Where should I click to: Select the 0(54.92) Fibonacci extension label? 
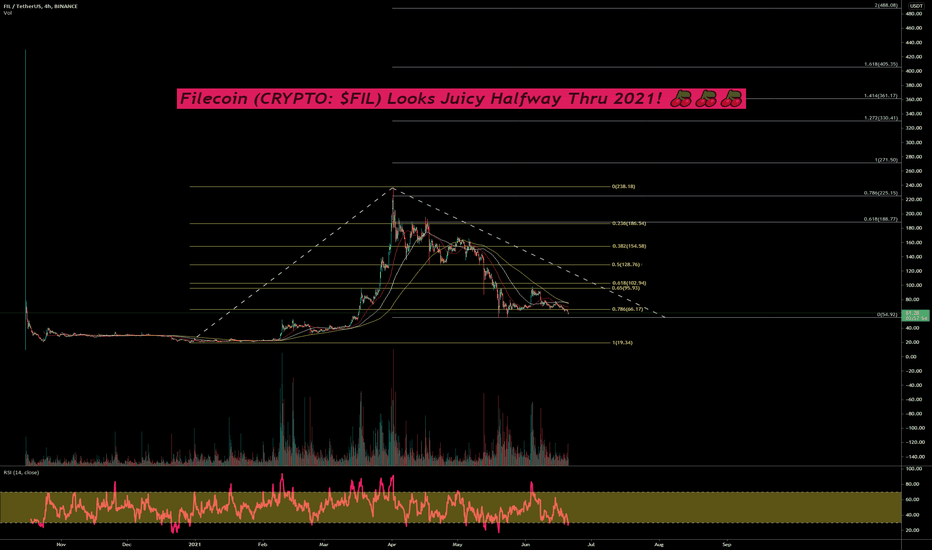887,315
